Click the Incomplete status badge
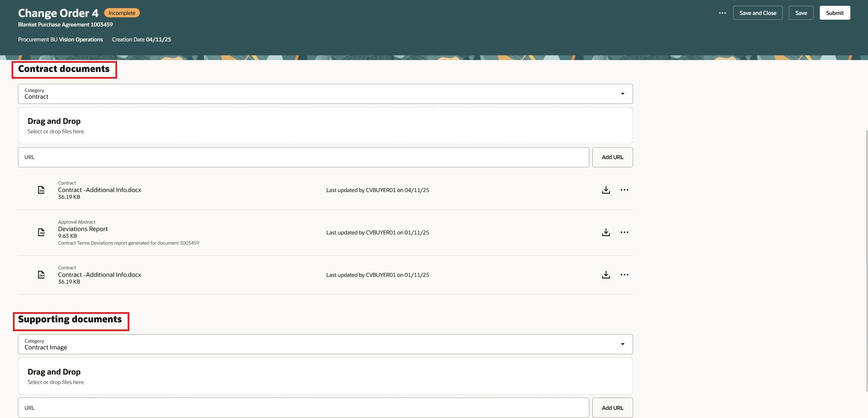 (x=122, y=13)
